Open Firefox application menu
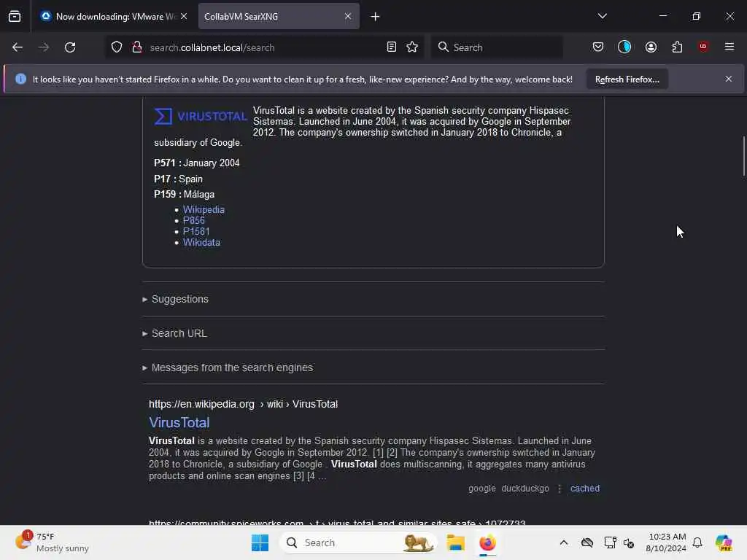747x560 pixels. [729, 47]
